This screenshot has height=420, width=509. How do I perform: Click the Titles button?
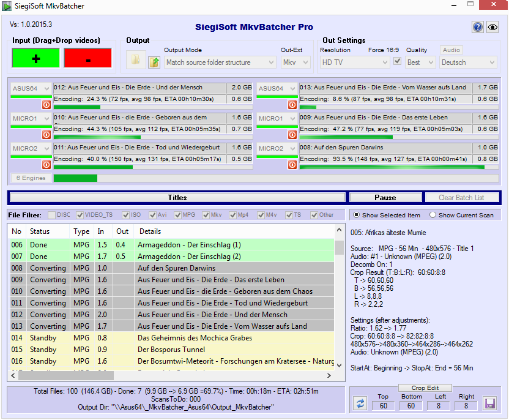point(177,198)
